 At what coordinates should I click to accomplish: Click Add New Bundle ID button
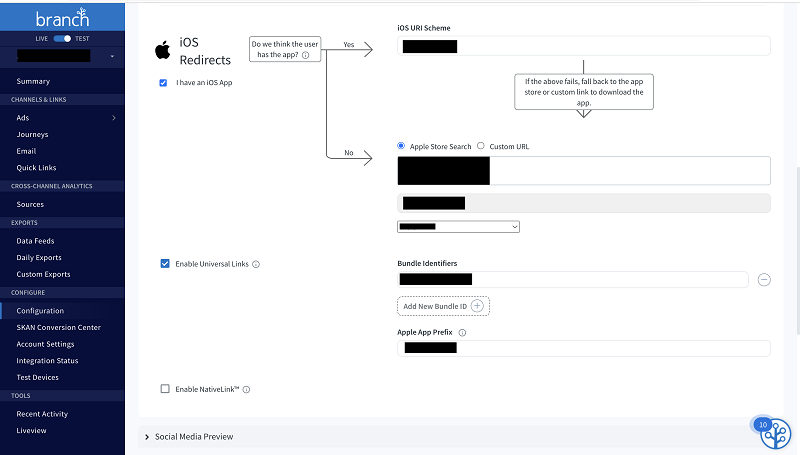443,306
